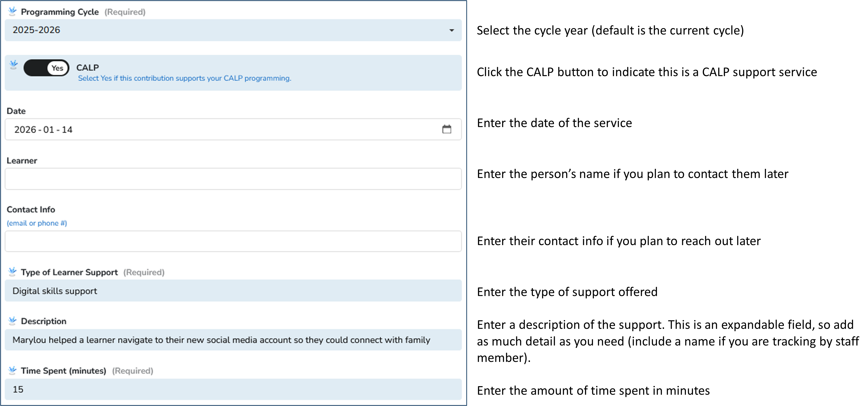Screen dimensions: 868x406
Task: Toggle the CALP Yes switch
Action: tap(46, 68)
